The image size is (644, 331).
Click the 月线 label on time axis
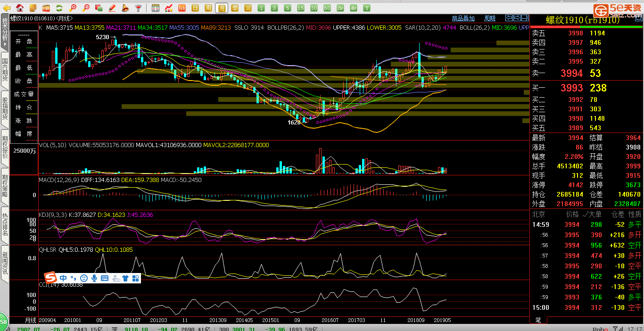click(30, 320)
